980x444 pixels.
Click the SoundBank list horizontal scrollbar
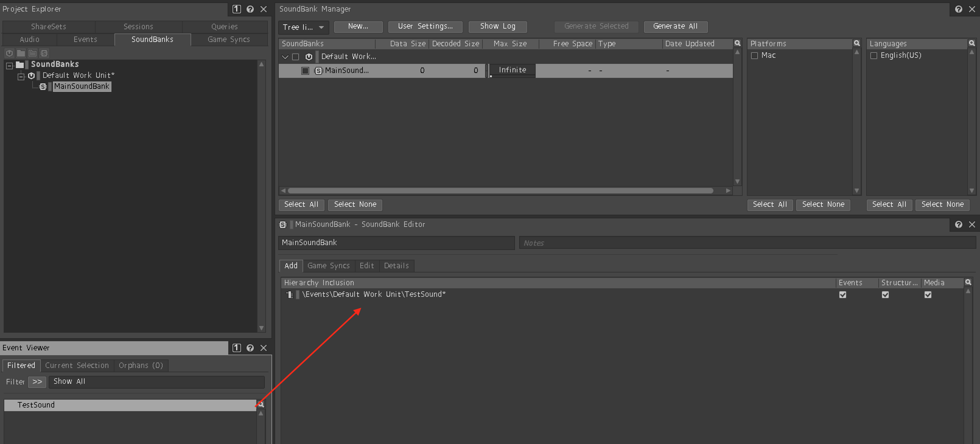tap(500, 191)
